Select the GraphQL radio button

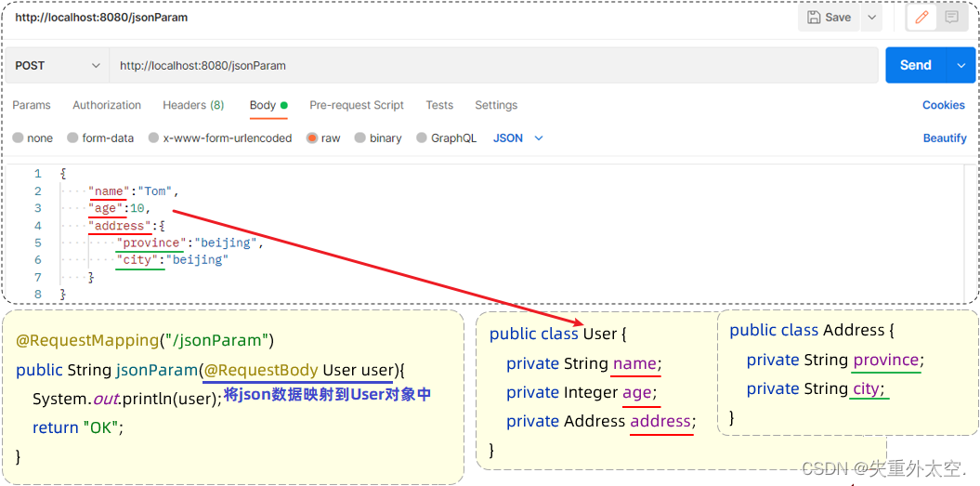click(x=422, y=138)
